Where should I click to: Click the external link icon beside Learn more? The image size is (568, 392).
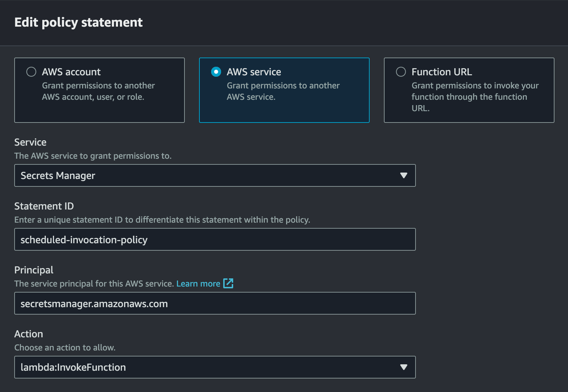pos(228,283)
